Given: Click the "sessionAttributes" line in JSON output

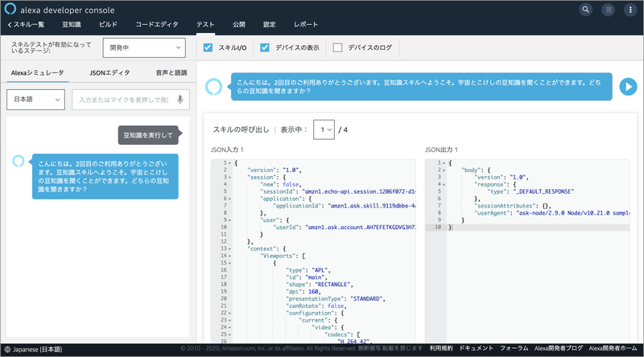Looking at the screenshot, I should coord(513,206).
